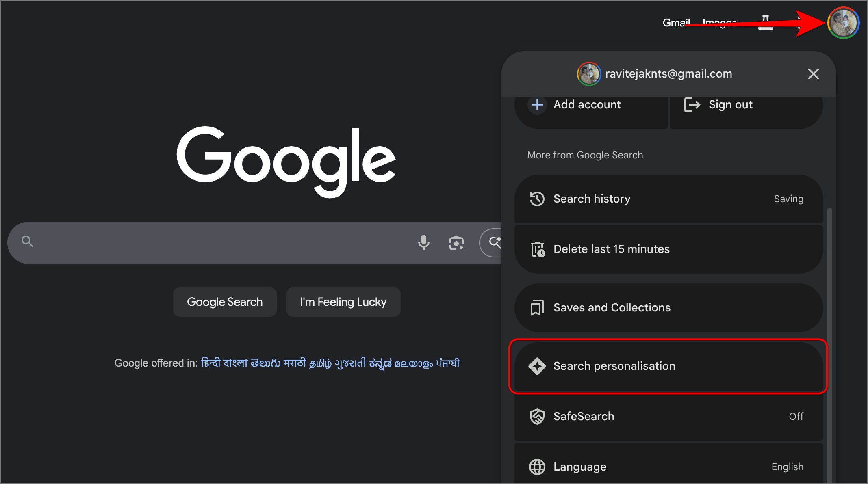Click the Saves and Collections bookmark icon
The image size is (868, 484).
538,307
